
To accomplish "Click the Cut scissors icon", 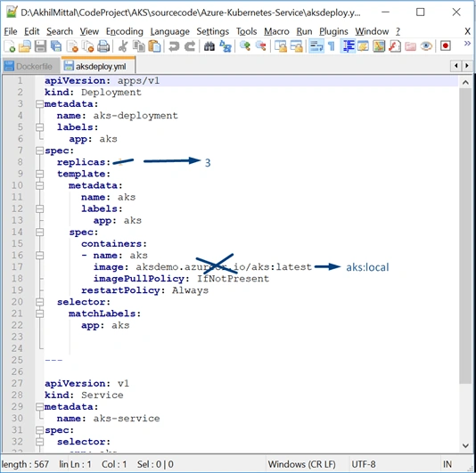I will click(x=123, y=46).
